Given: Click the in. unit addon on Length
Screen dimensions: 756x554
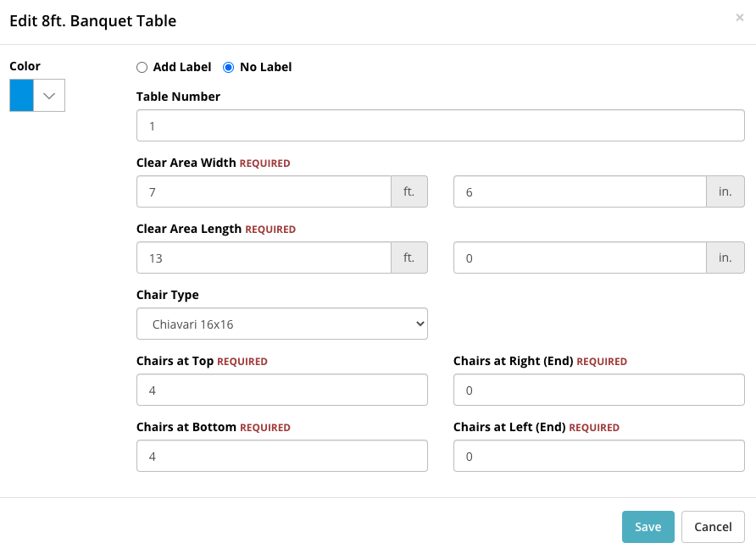Looking at the screenshot, I should pyautogui.click(x=725, y=258).
